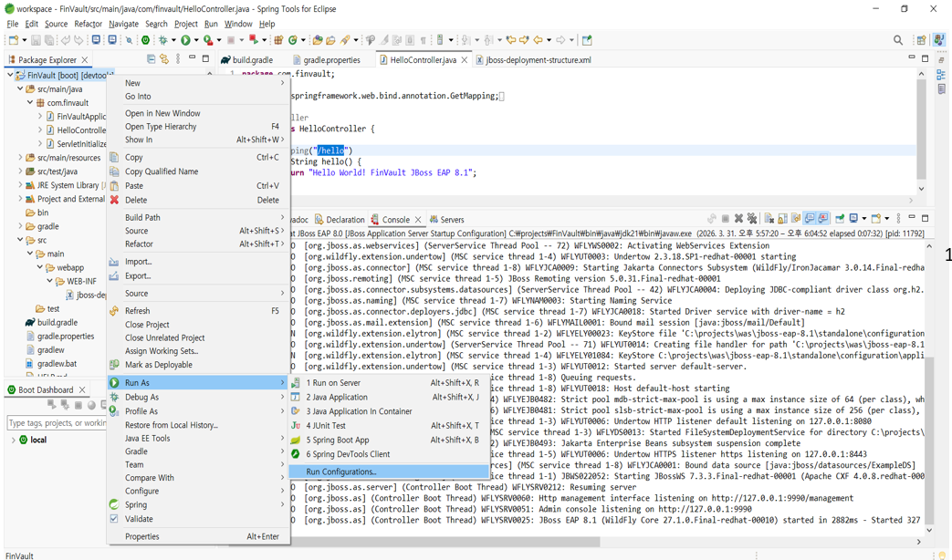Image resolution: width=952 pixels, height=560 pixels.
Task: Close the Boot Dashboard view tab
Action: tap(82, 389)
